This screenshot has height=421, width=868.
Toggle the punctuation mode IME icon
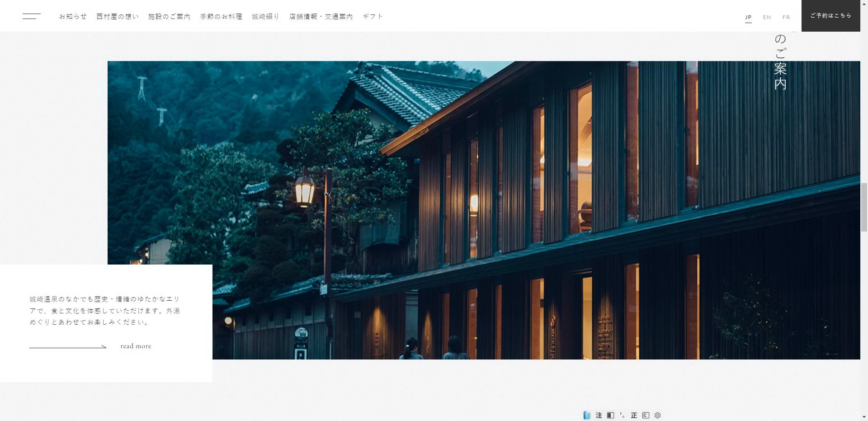622,415
